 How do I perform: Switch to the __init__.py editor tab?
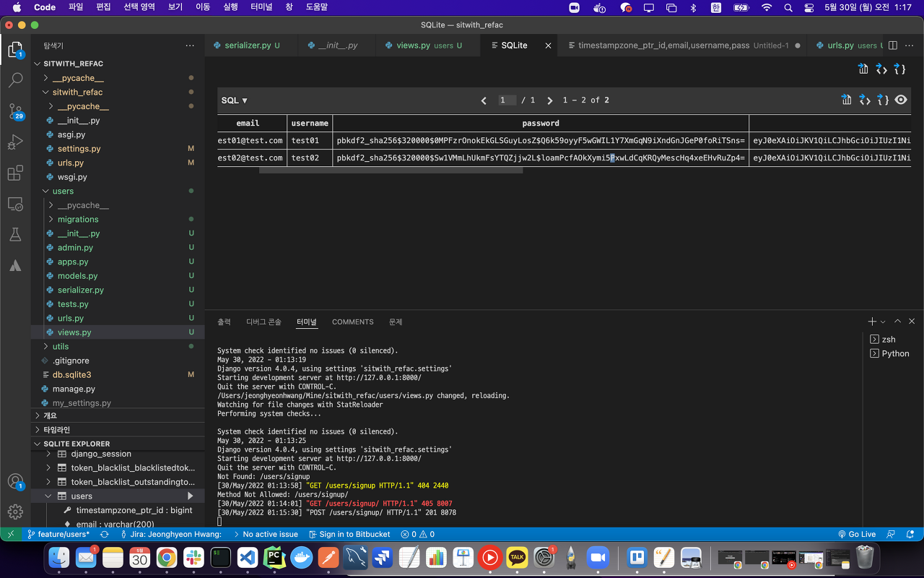coord(338,45)
